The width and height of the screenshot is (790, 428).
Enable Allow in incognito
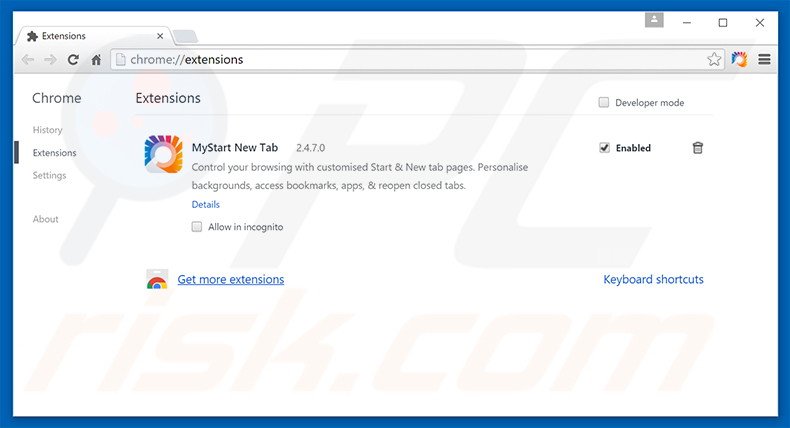click(x=196, y=227)
